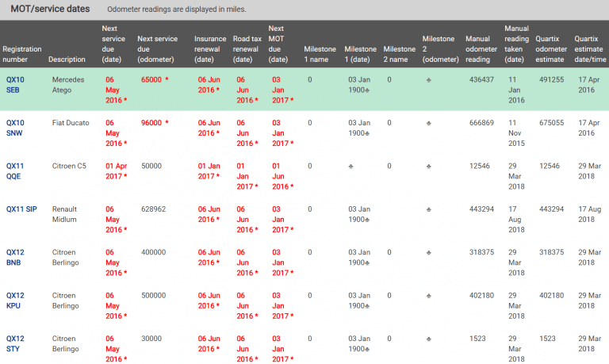
Task: Sort by the Registration number column header
Action: click(x=21, y=54)
